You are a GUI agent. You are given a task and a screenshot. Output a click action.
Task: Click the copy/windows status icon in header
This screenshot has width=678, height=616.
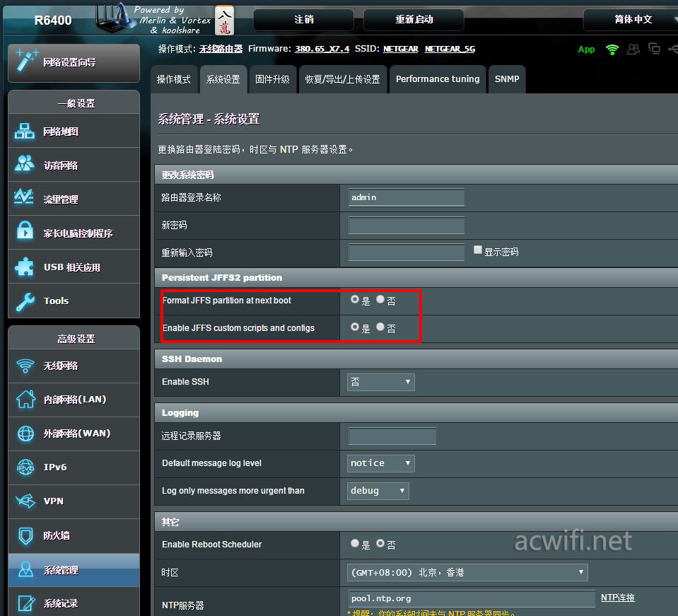654,49
